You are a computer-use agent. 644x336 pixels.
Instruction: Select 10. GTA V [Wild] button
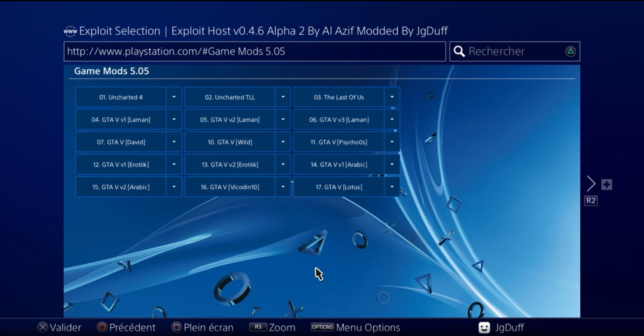[230, 142]
